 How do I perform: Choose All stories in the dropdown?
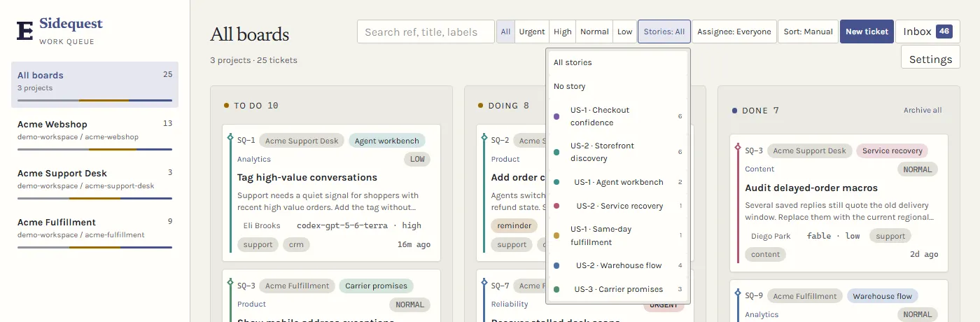click(x=618, y=62)
